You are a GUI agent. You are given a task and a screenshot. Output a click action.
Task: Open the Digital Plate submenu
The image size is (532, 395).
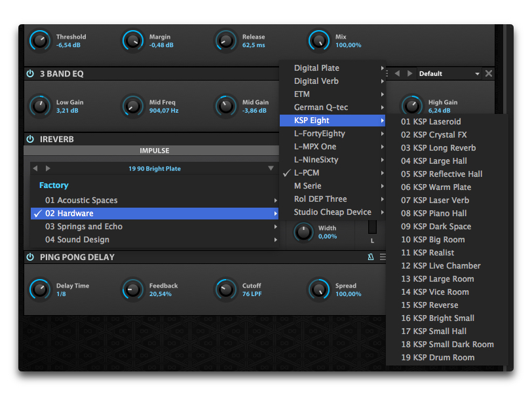[x=333, y=68]
